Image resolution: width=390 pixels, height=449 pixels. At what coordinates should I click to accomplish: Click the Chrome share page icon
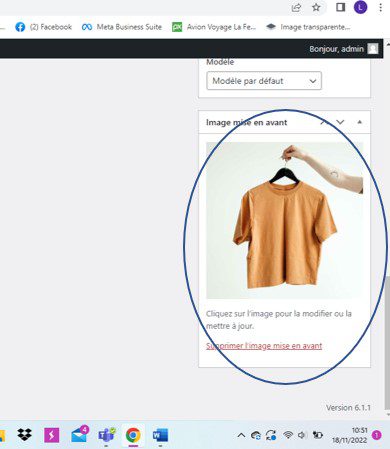pos(296,7)
